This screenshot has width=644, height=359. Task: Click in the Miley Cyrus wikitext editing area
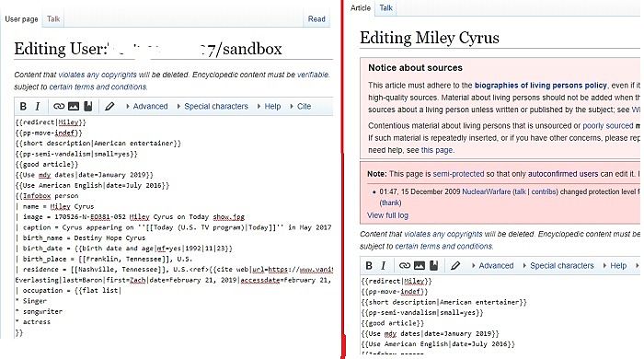[500, 315]
